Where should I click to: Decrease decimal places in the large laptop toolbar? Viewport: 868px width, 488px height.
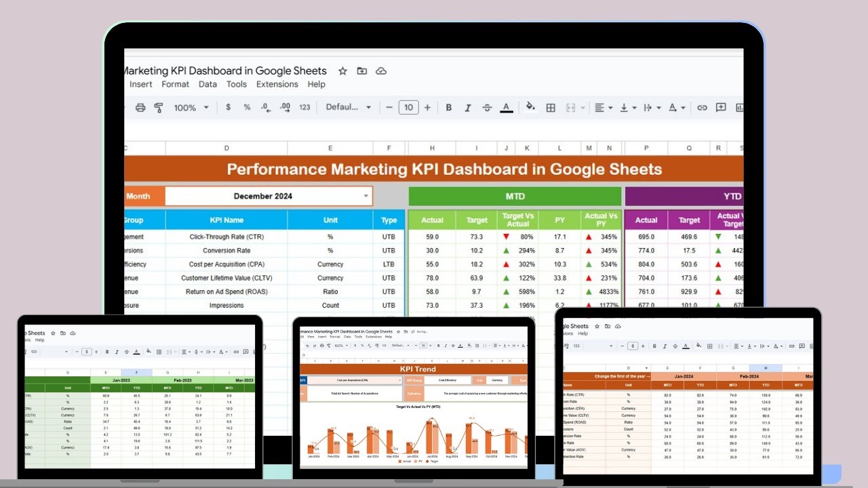[266, 107]
